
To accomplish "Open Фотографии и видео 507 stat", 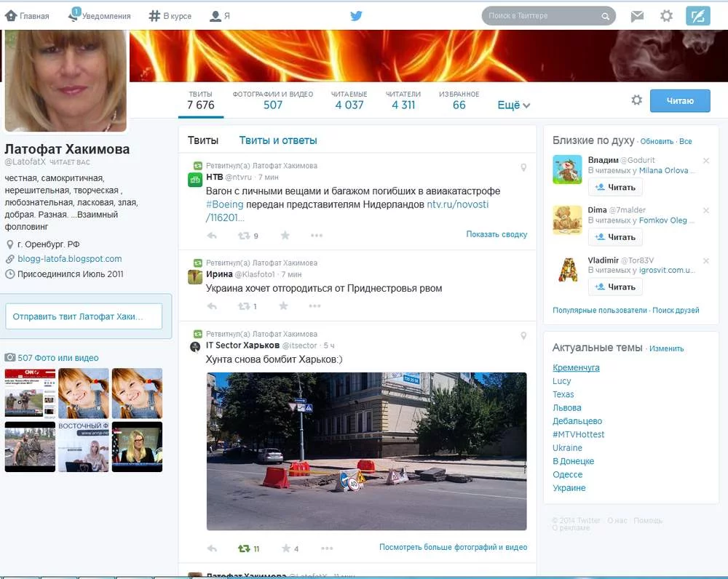I will pos(273,100).
